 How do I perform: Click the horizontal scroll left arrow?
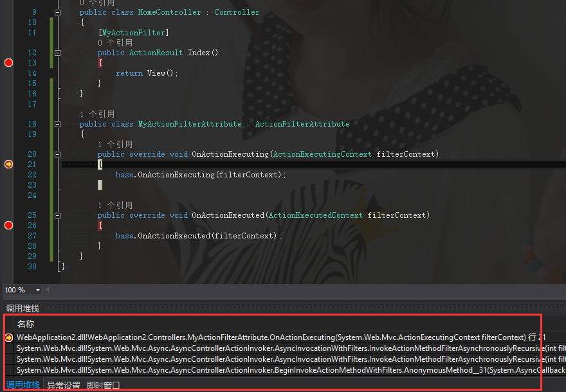click(x=48, y=290)
